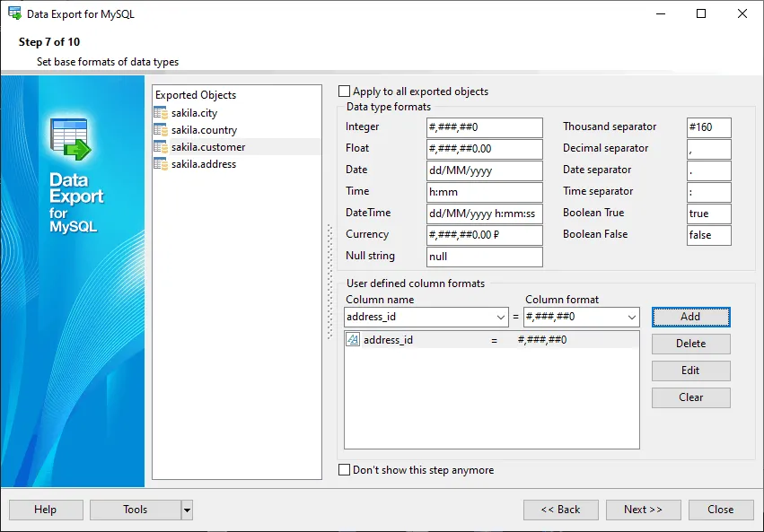
Task: Click the Data Export title bar icon
Action: [x=14, y=13]
